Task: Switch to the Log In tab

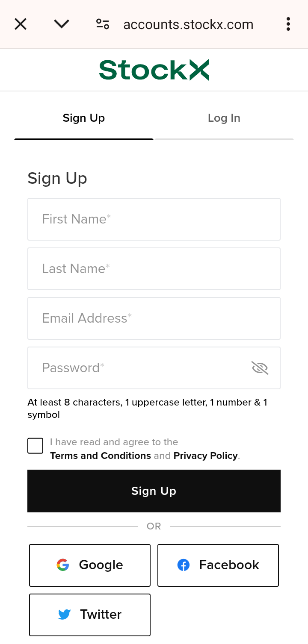Action: tap(224, 118)
